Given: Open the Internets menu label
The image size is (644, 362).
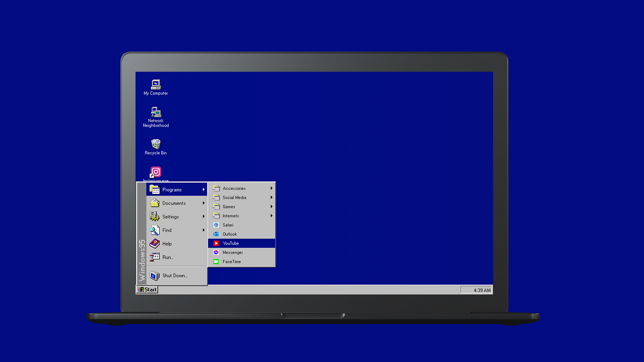Looking at the screenshot, I should (x=231, y=216).
